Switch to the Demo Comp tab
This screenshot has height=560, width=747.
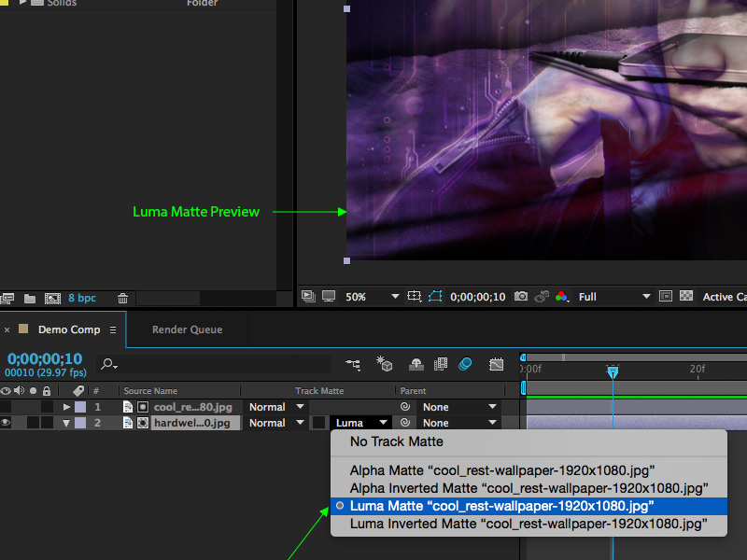[69, 329]
